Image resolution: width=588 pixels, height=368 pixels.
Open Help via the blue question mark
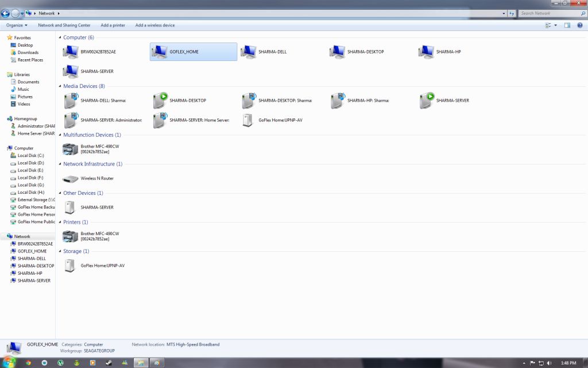coord(579,25)
